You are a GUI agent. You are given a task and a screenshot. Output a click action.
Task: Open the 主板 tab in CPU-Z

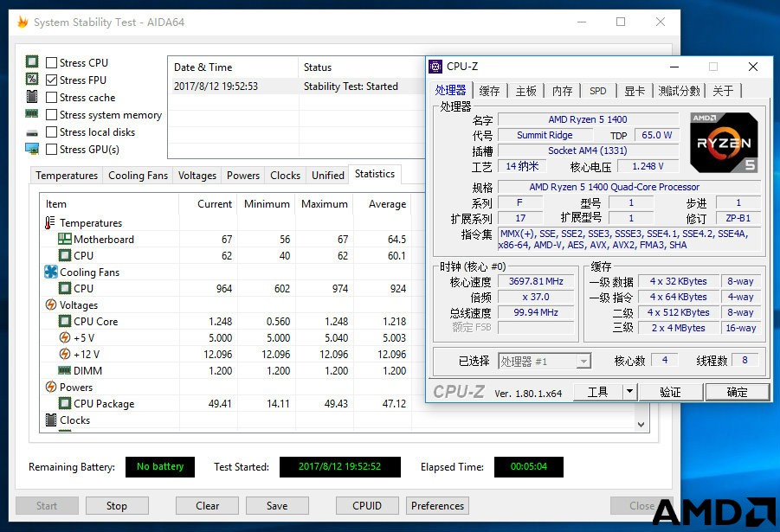[x=525, y=91]
